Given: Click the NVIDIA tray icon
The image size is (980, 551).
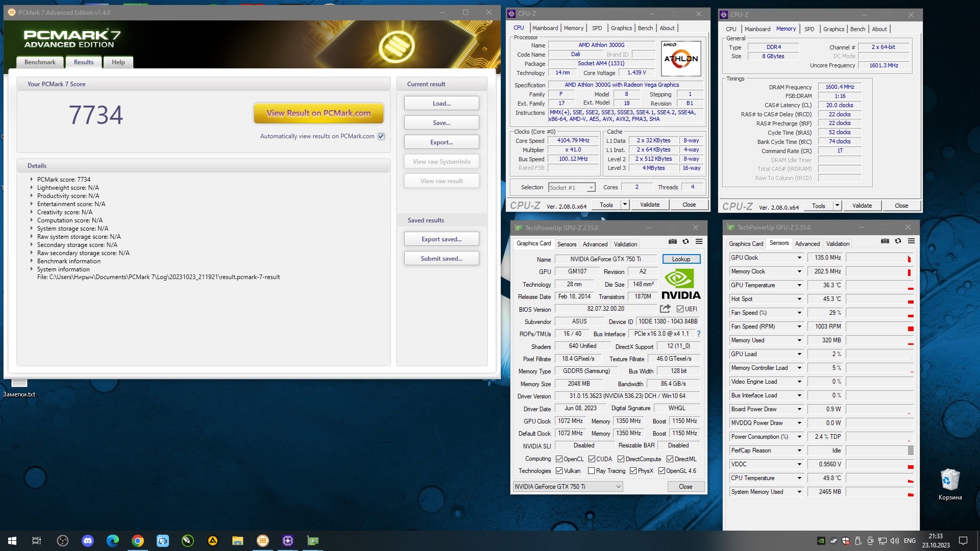Looking at the screenshot, I should tap(821, 541).
